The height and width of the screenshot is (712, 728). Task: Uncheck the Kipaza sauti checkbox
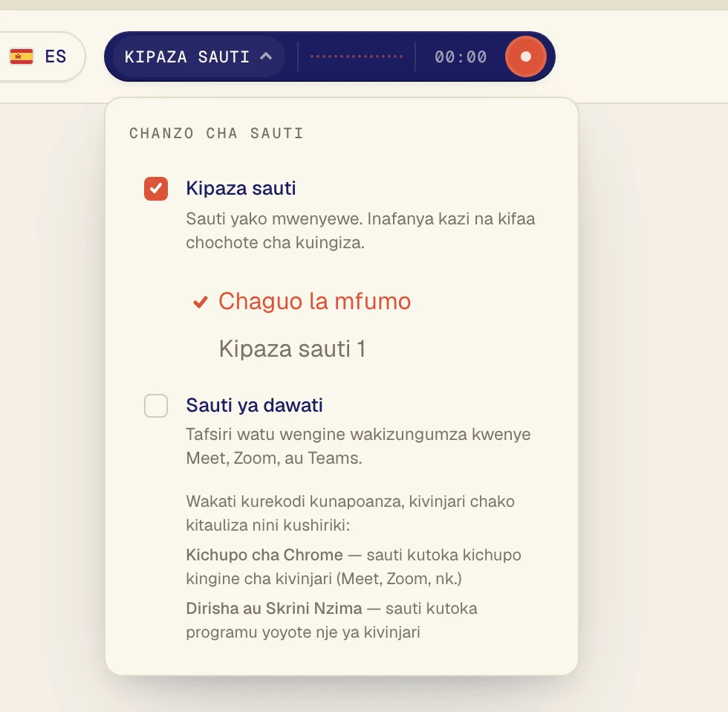coord(156,189)
